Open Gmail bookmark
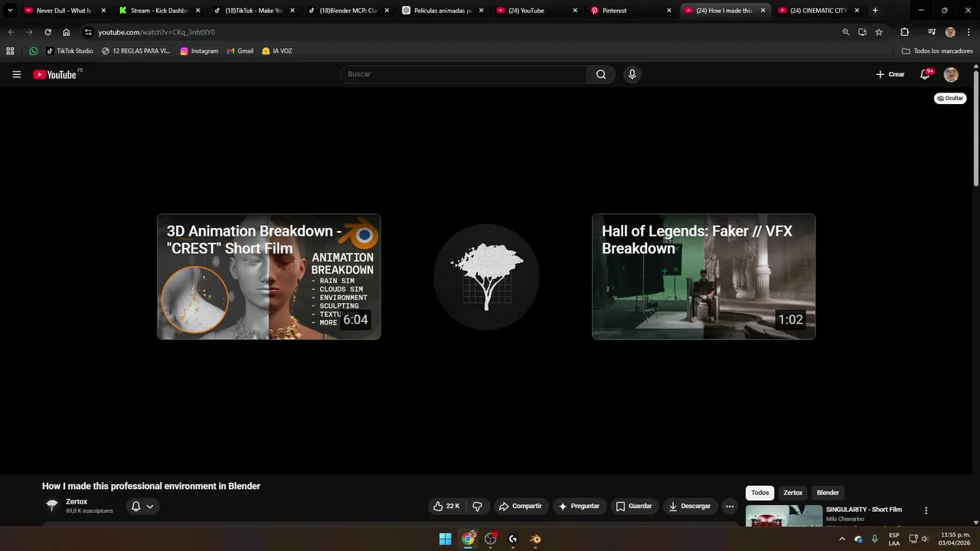 240,51
